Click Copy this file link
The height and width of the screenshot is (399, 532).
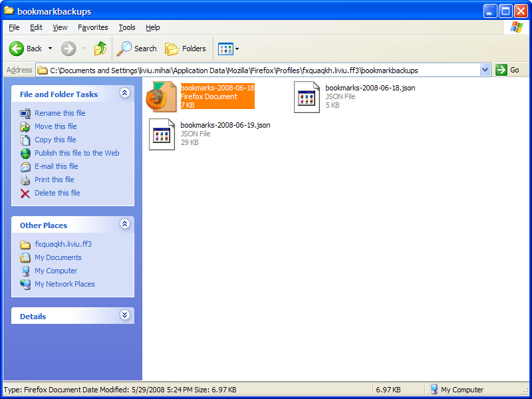(55, 140)
